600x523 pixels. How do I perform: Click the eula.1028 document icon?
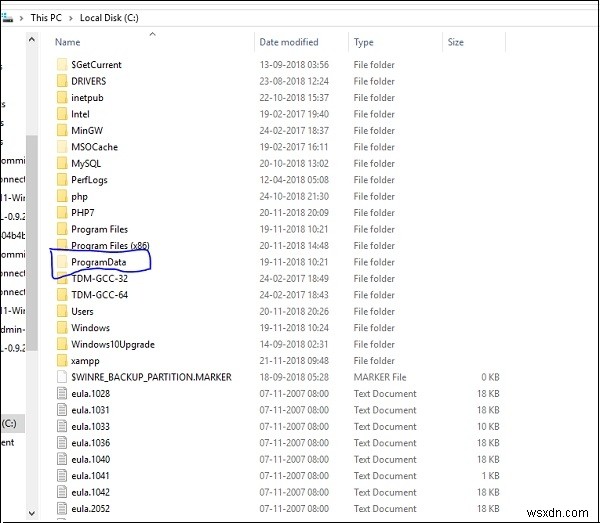[x=62, y=394]
